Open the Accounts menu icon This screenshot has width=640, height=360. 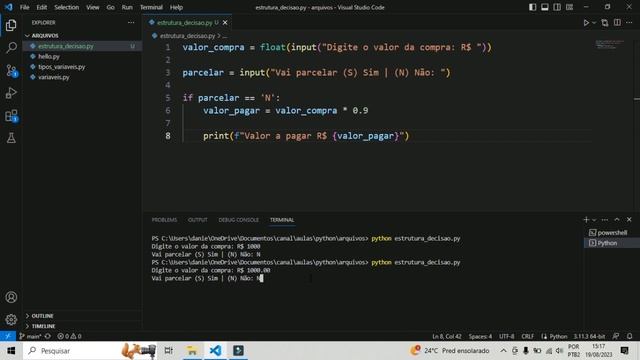11,297
